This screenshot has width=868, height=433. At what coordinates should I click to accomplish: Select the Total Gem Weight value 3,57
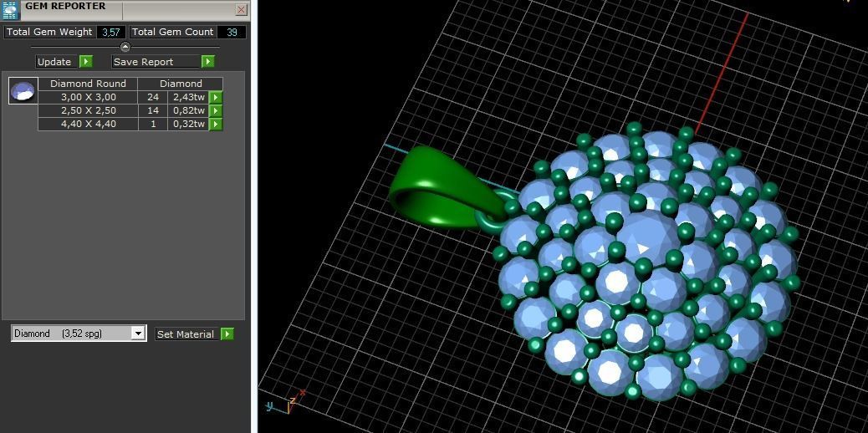click(110, 32)
